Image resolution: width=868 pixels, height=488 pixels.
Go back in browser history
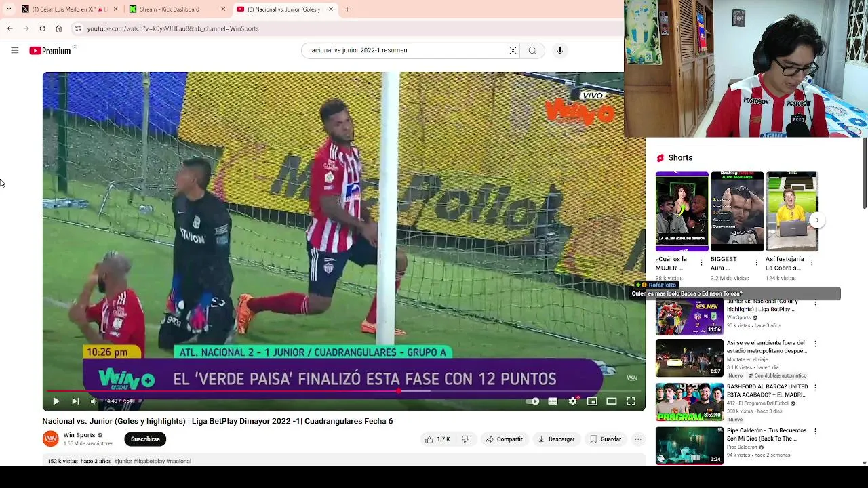[9, 28]
